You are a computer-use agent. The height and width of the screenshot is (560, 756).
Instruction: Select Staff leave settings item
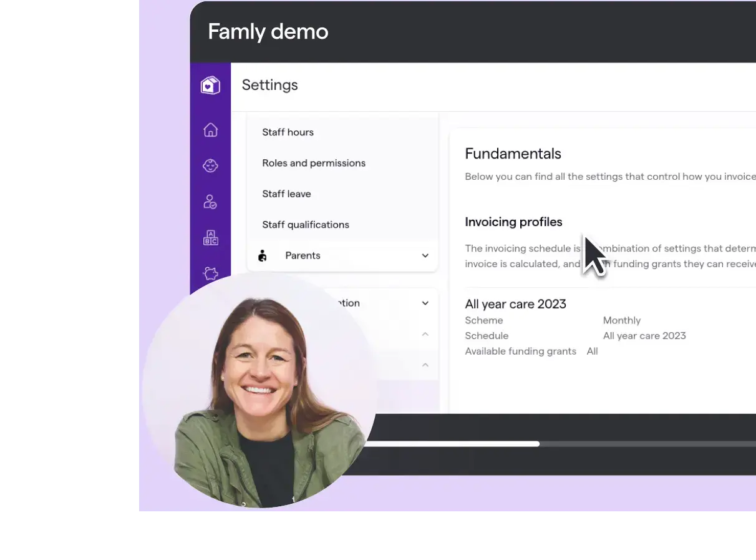click(x=286, y=194)
